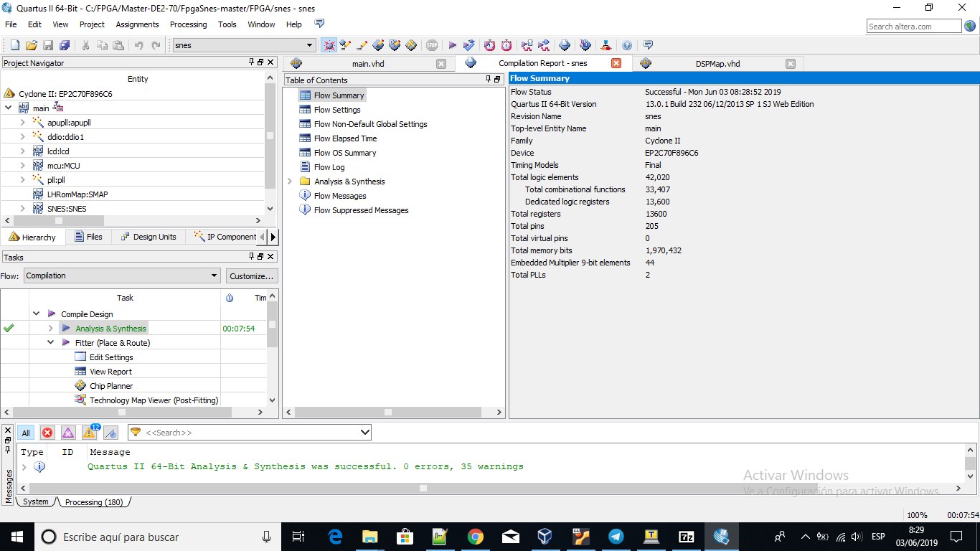Toggle the warning messages filter button

click(x=89, y=433)
